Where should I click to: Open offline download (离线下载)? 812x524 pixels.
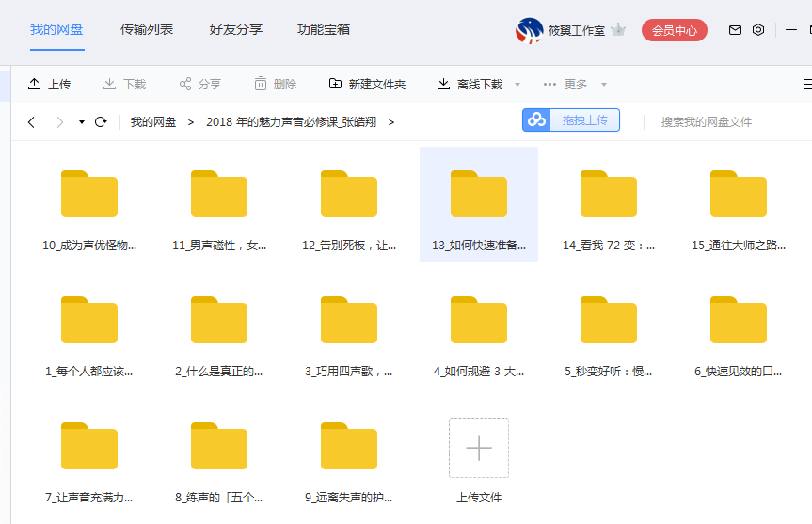pos(470,84)
